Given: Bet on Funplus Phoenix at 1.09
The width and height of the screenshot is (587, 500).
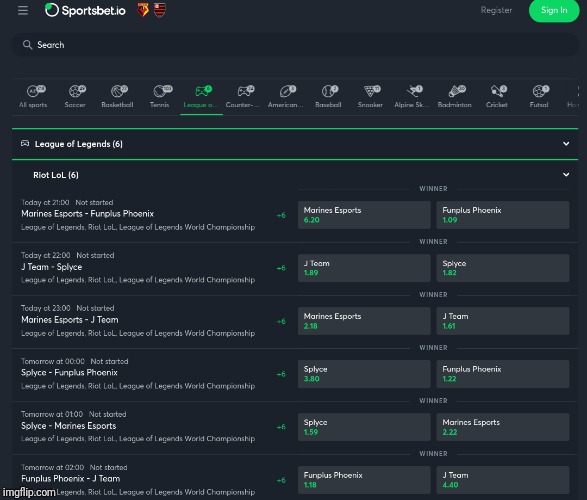Looking at the screenshot, I should coord(503,215).
